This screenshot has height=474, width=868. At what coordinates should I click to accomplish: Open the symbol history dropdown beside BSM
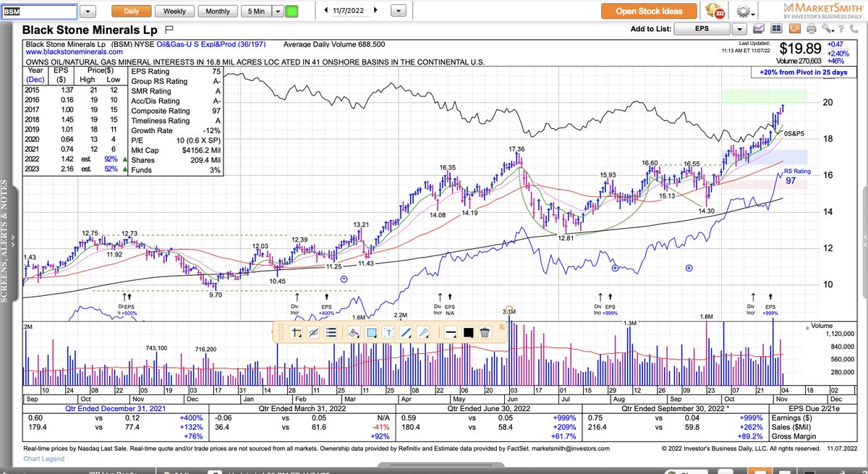89,11
